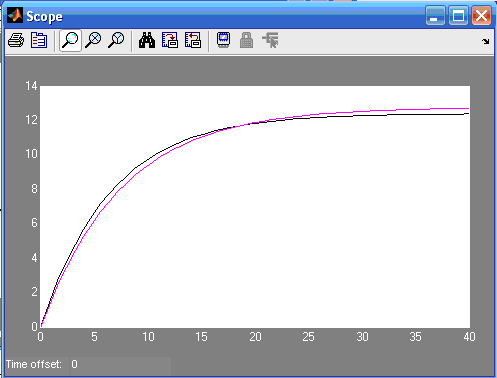The width and height of the screenshot is (497, 378).
Task: Save current axes settings icon
Action: point(170,40)
